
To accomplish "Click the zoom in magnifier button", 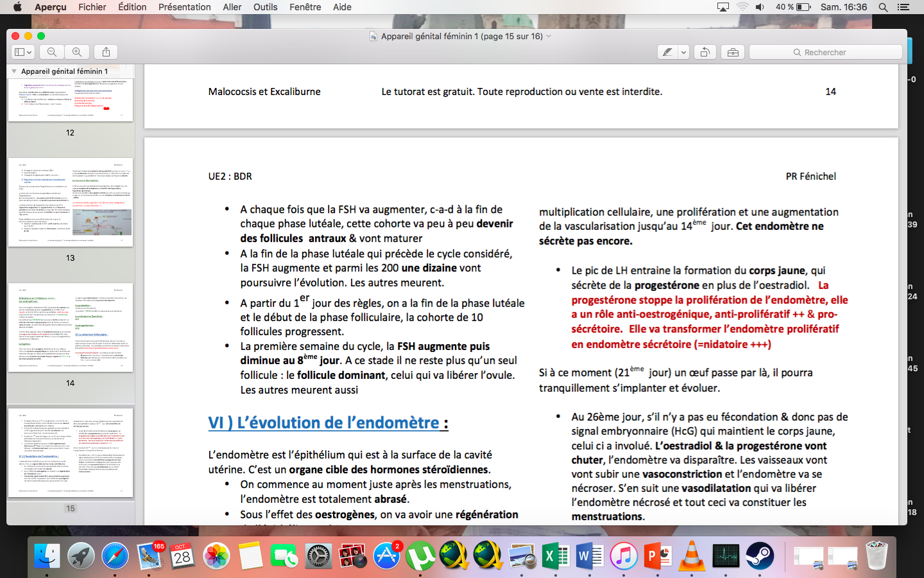I will [x=77, y=52].
